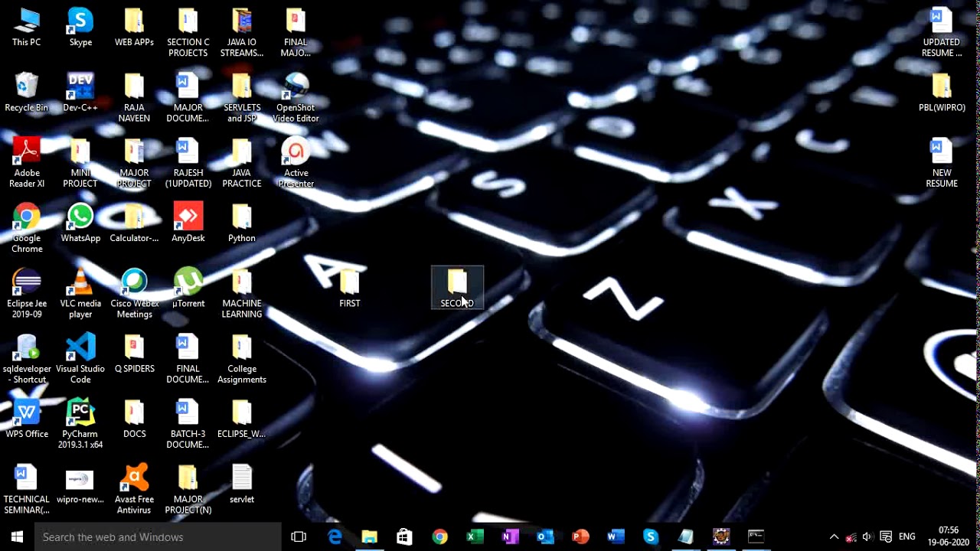Select the SECOND folder on desktop

[457, 289]
